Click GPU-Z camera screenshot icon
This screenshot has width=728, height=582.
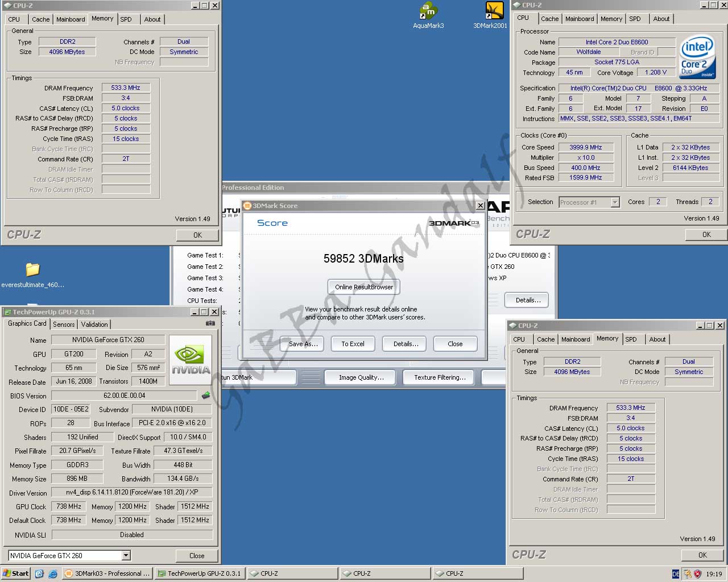coord(210,323)
